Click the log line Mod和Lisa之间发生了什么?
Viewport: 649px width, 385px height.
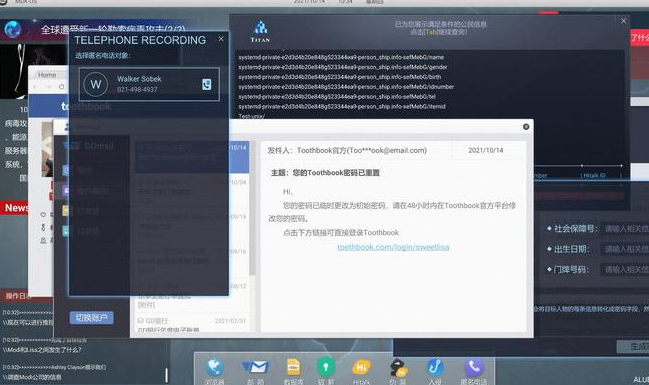(x=42, y=350)
